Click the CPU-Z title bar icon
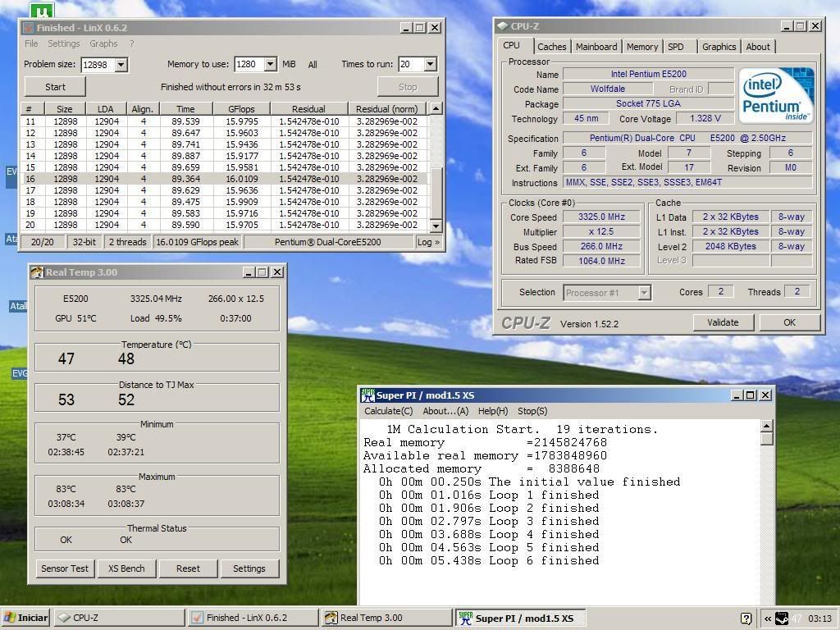Image resolution: width=840 pixels, height=630 pixels. click(502, 25)
